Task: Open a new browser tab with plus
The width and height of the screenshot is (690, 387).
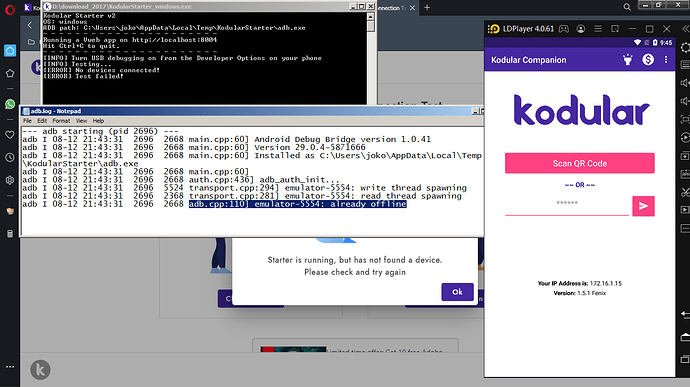Action: 427,7
